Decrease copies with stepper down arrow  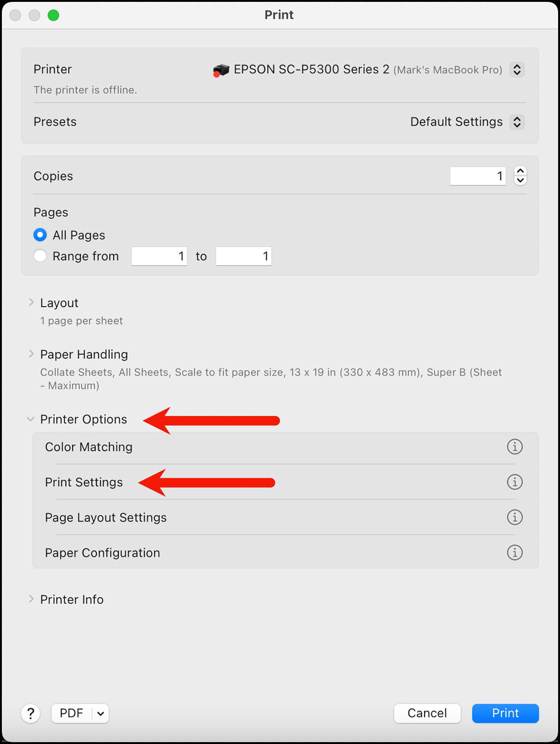520,180
